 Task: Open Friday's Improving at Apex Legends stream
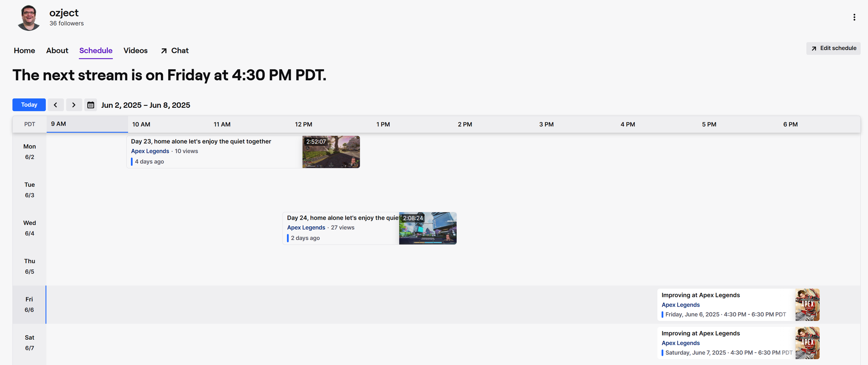point(701,295)
